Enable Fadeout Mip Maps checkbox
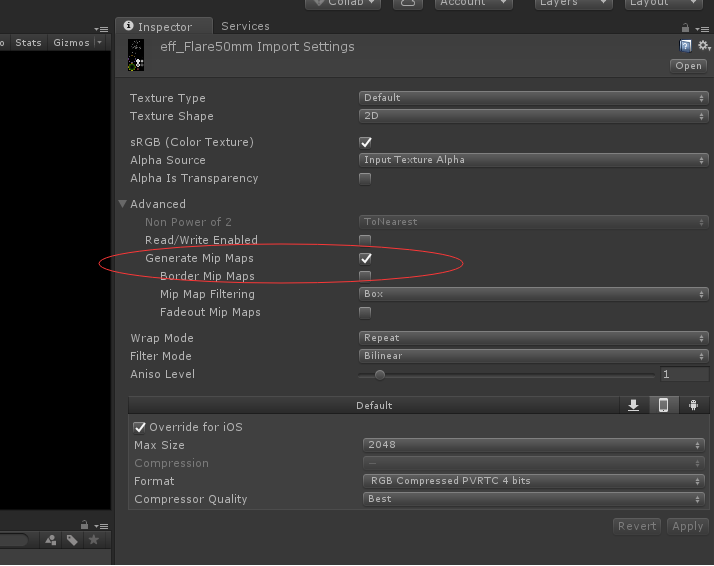This screenshot has height=566, width=714. click(365, 312)
